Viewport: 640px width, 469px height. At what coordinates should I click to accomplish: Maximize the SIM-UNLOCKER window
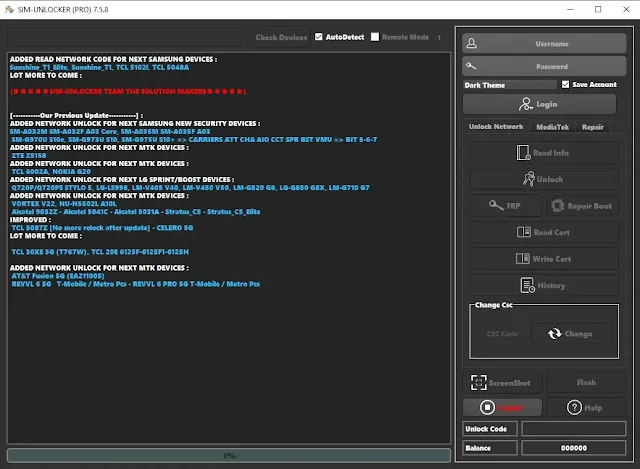point(598,9)
